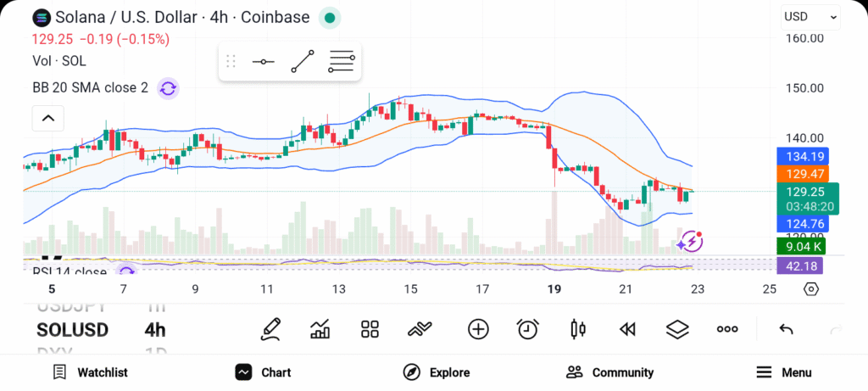
Task: Select the horizontal line drawing tool
Action: click(263, 62)
